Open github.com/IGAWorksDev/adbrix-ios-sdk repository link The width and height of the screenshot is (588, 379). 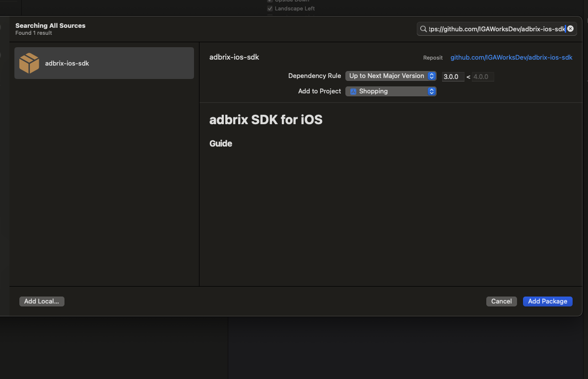click(x=511, y=58)
